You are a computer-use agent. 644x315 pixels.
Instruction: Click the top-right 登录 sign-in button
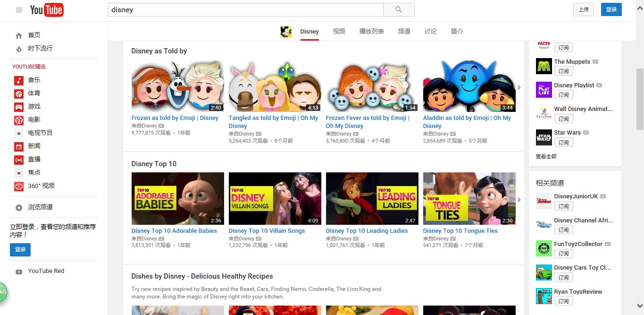coord(611,9)
